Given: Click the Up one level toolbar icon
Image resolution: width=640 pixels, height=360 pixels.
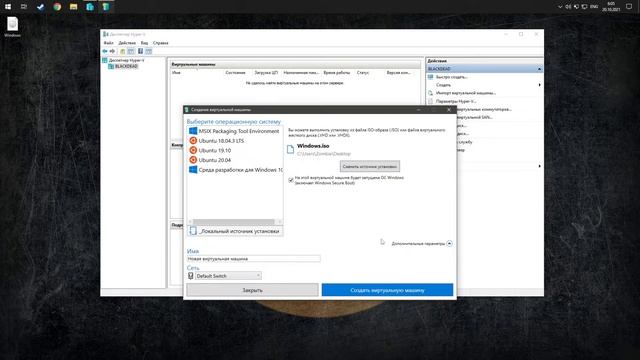Looking at the screenshot, I should point(122,51).
